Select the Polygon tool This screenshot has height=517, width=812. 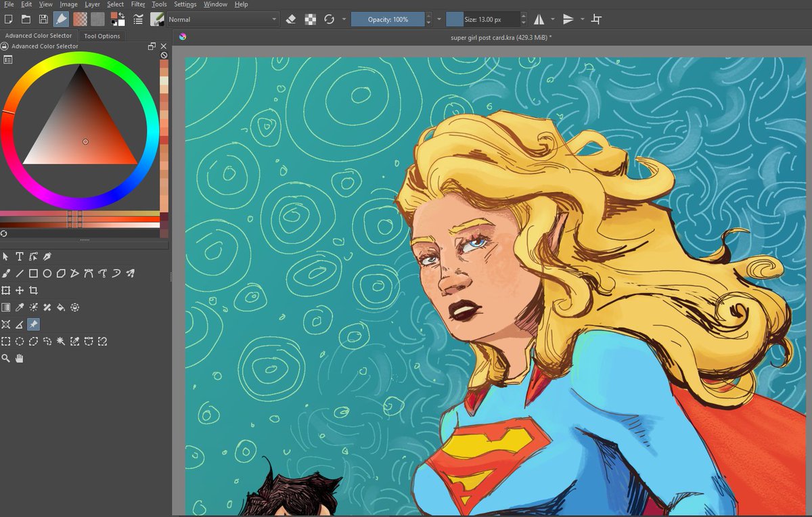pyautogui.click(x=61, y=273)
